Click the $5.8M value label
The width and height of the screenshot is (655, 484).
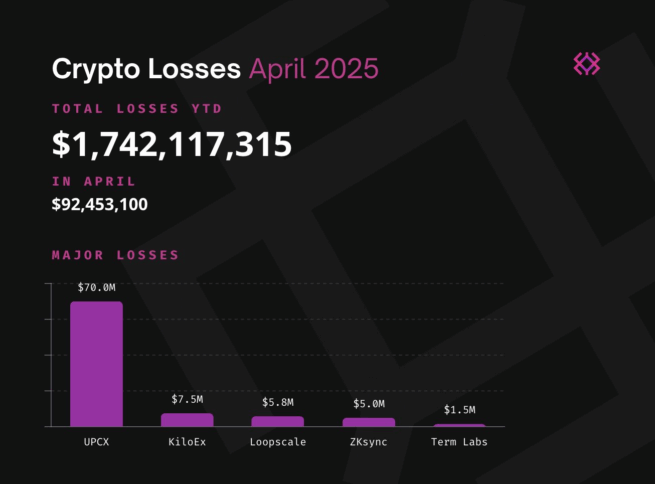pos(278,402)
